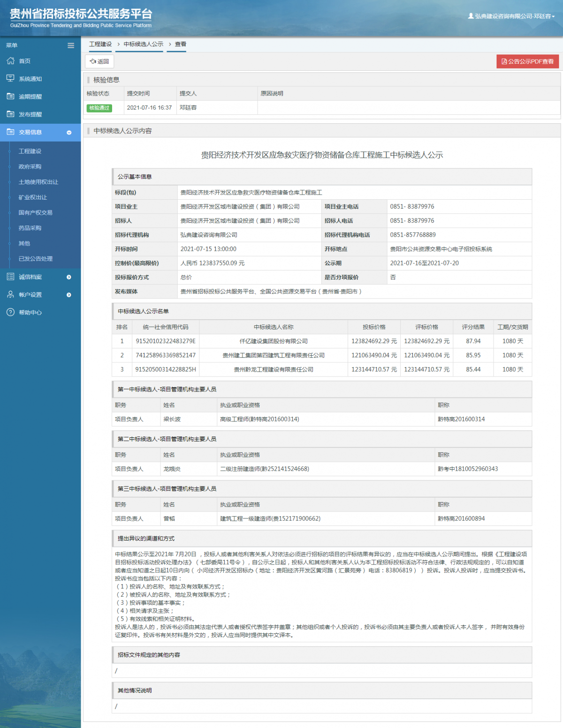Click the monitor icon beside 系统通知

tap(10, 78)
